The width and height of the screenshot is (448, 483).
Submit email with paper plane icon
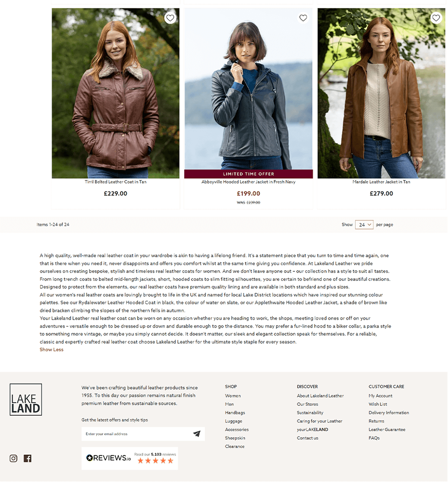point(196,434)
